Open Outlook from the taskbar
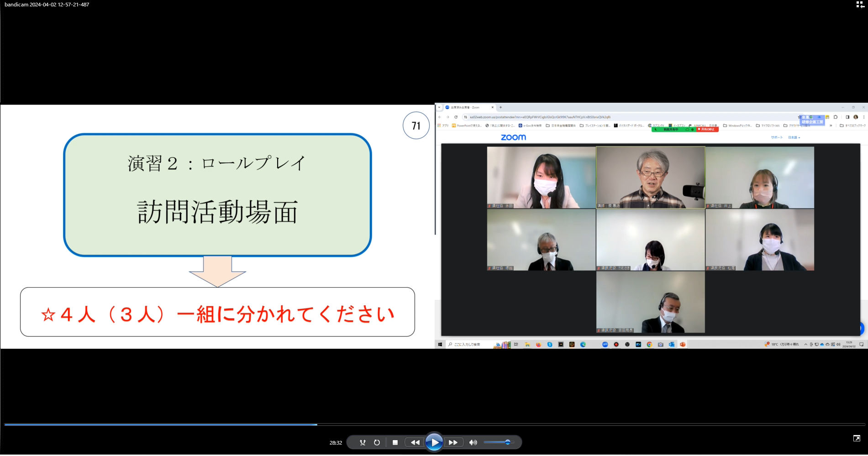Screen dimensions: 868x456 pyautogui.click(x=672, y=344)
